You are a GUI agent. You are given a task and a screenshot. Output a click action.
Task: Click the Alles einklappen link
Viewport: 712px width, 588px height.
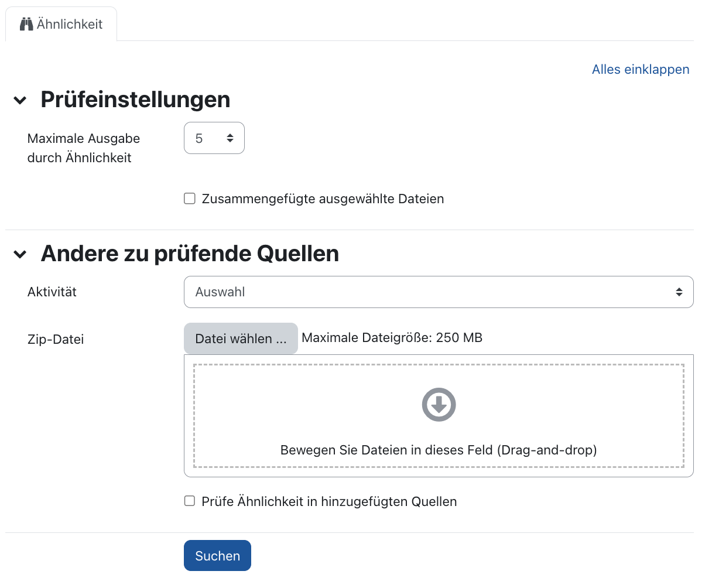coord(640,69)
